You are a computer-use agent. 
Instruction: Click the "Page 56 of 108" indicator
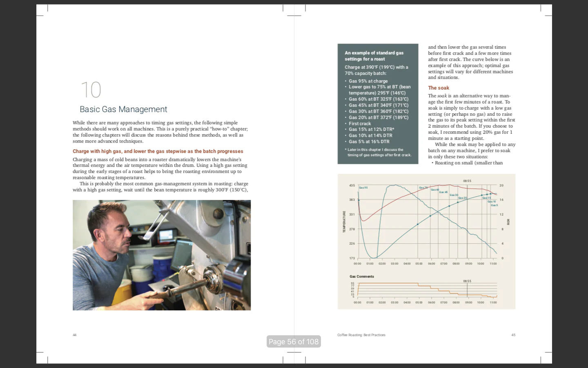pos(293,341)
